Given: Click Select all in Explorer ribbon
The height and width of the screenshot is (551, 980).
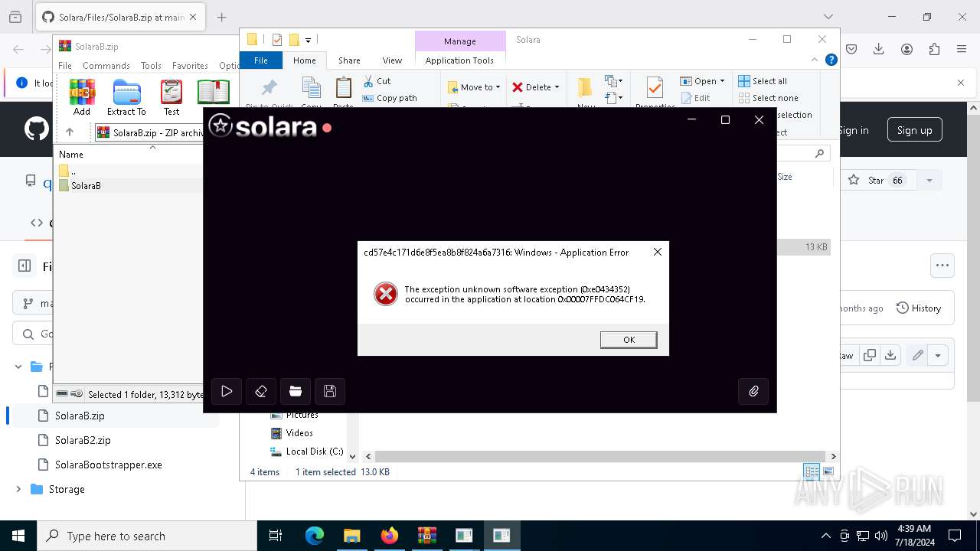Looking at the screenshot, I should [763, 81].
